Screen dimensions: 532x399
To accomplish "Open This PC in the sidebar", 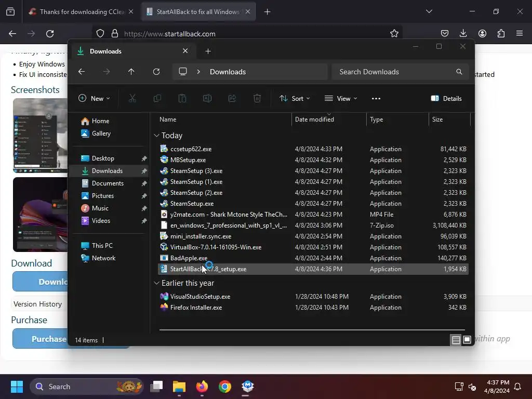I will (102, 245).
